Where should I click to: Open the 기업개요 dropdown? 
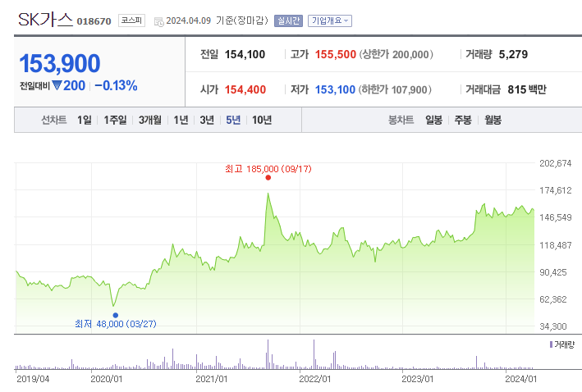point(330,21)
